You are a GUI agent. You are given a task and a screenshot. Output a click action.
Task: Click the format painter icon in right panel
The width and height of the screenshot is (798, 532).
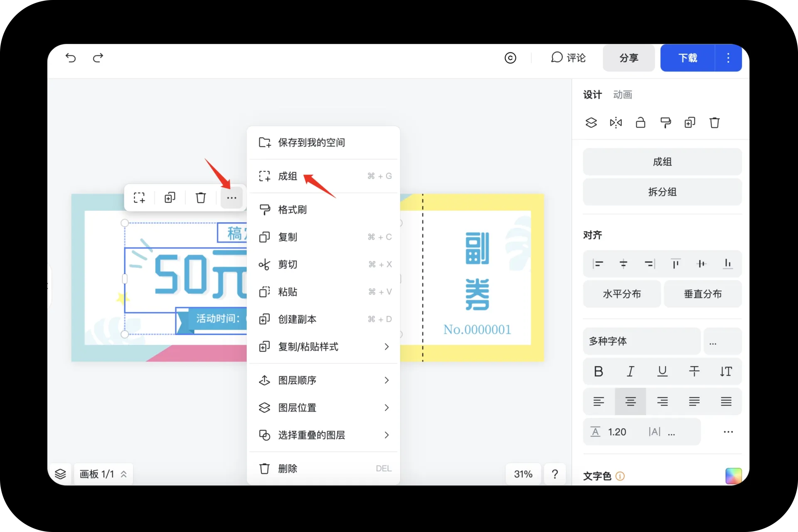point(665,123)
